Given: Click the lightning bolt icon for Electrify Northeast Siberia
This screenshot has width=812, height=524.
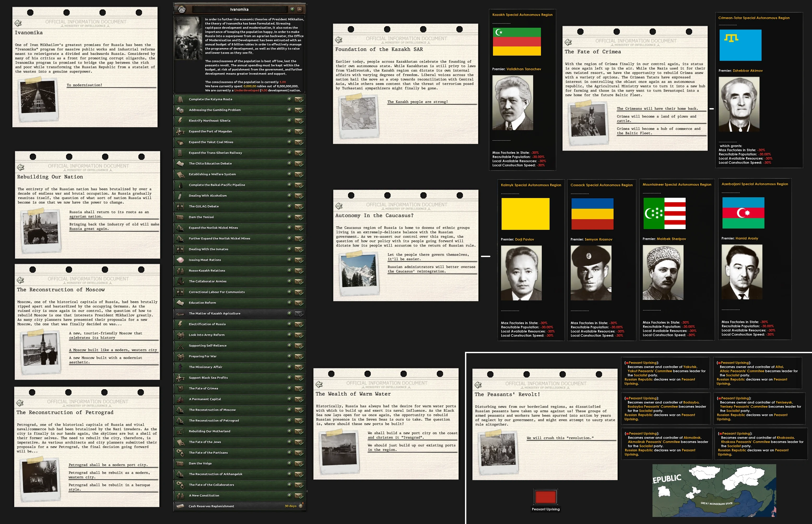Looking at the screenshot, I should point(180,120).
